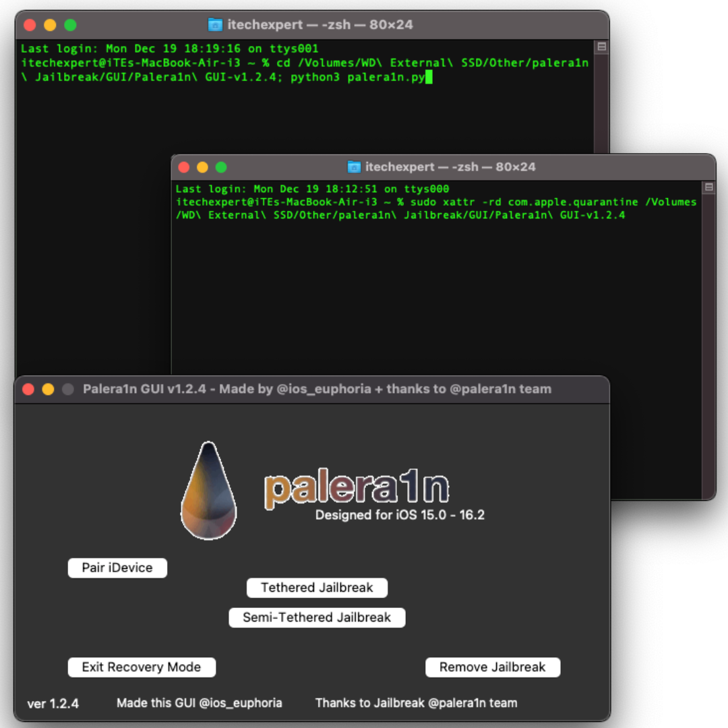Select the Remove Jailbreak button
The image size is (728, 728).
click(x=493, y=667)
